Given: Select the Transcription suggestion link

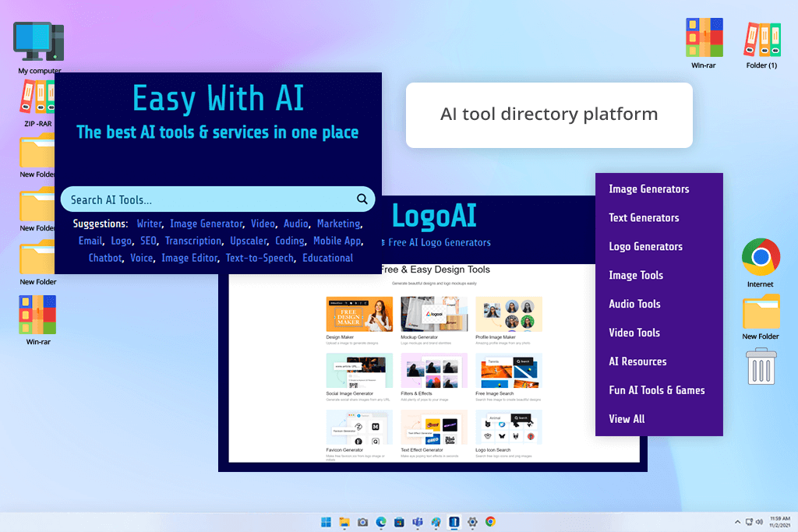Looking at the screenshot, I should click(x=193, y=241).
